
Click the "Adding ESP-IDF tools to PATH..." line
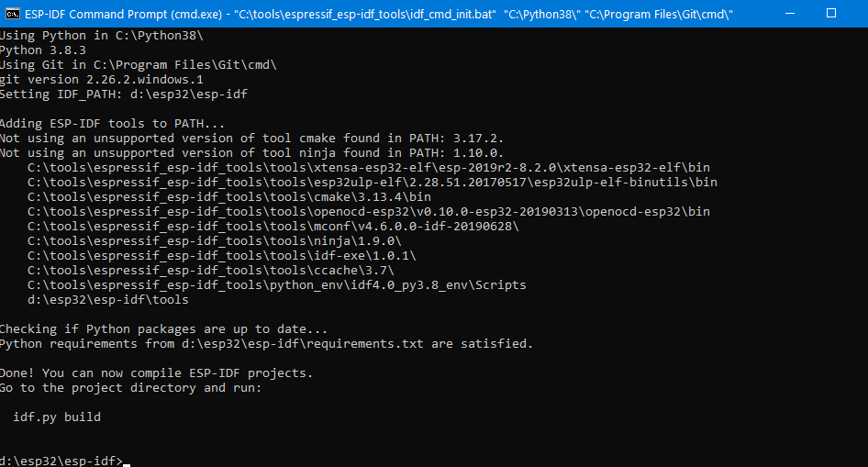coord(112,124)
